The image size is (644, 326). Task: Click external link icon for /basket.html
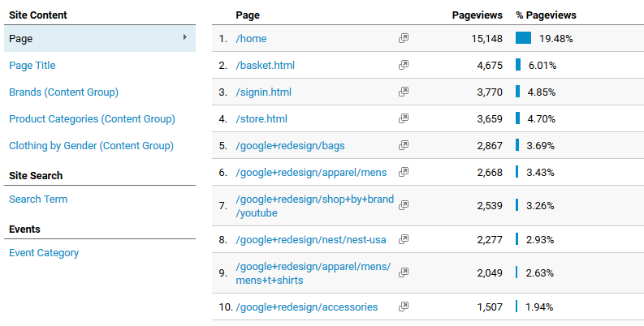tap(404, 65)
